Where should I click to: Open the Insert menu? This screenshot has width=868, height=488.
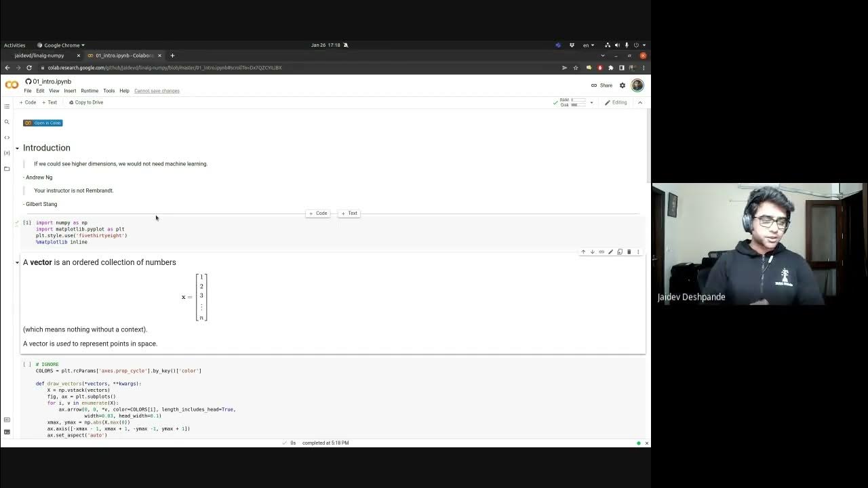70,91
